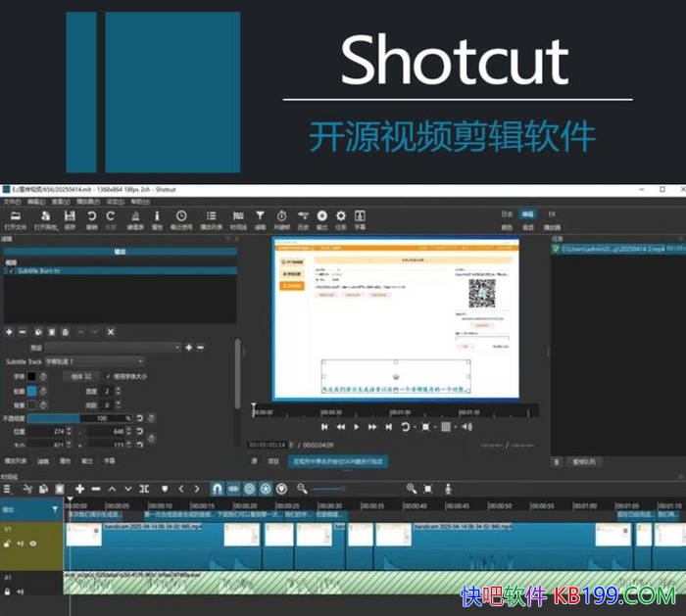Screen dimensions: 686x616
Task: Open the Filters funnel icon
Action: click(x=260, y=216)
